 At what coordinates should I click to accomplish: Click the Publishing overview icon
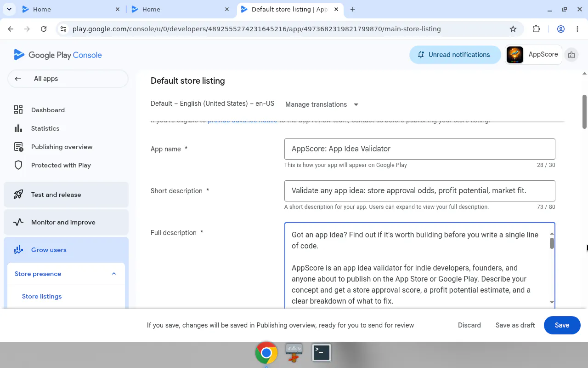coord(18,147)
